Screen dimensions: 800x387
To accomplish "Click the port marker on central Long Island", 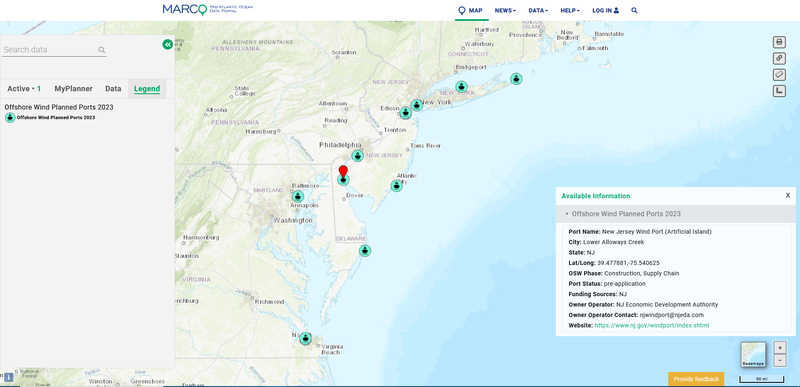I will click(x=461, y=87).
